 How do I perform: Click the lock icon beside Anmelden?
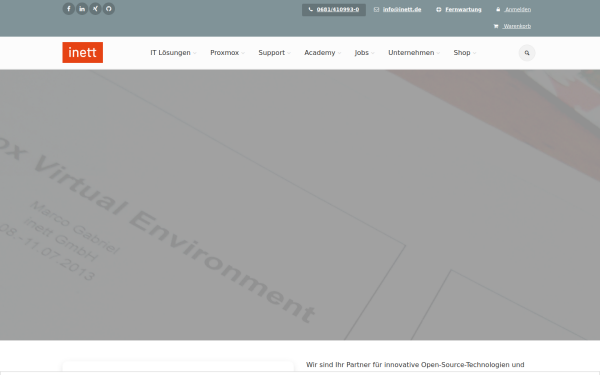(x=498, y=10)
